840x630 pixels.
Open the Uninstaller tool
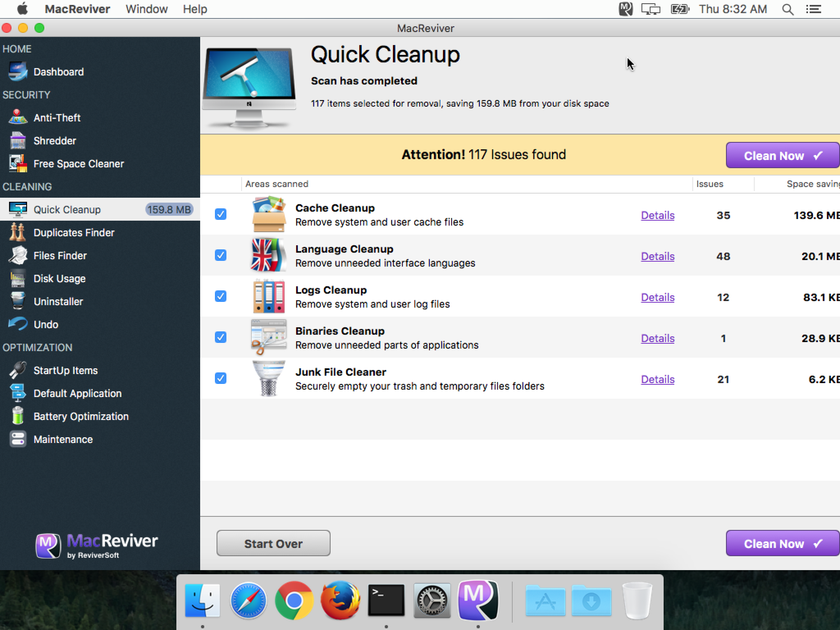pyautogui.click(x=58, y=301)
